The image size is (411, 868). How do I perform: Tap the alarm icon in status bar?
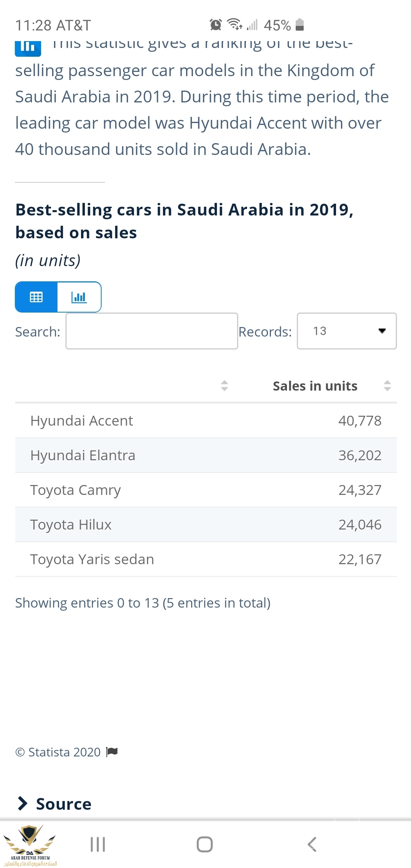tap(216, 25)
